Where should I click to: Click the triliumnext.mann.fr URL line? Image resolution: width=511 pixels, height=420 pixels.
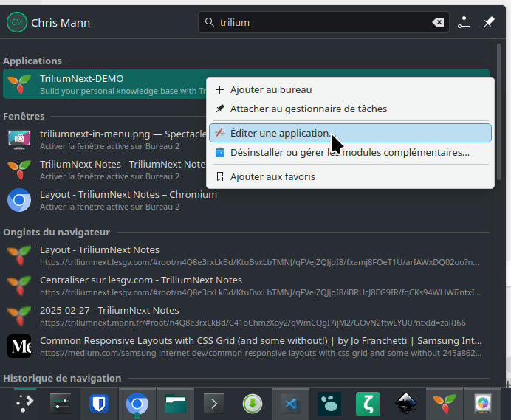tap(253, 323)
